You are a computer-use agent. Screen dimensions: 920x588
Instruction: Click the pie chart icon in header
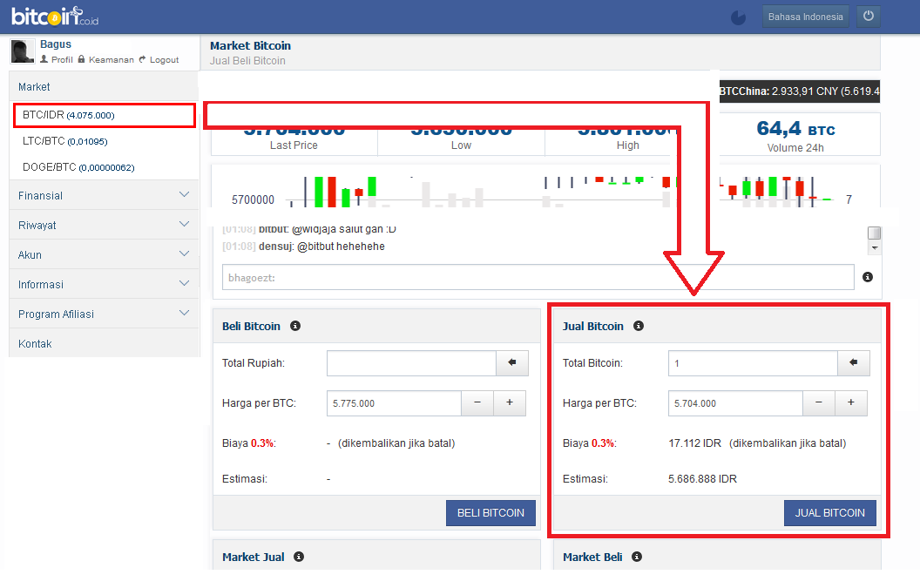[x=738, y=17]
